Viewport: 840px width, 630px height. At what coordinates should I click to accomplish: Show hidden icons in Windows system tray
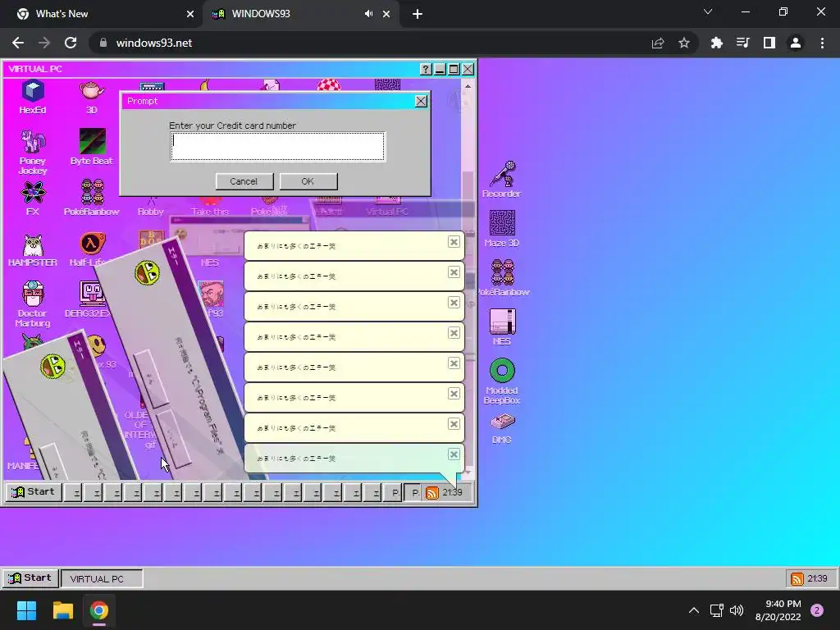pyautogui.click(x=694, y=610)
